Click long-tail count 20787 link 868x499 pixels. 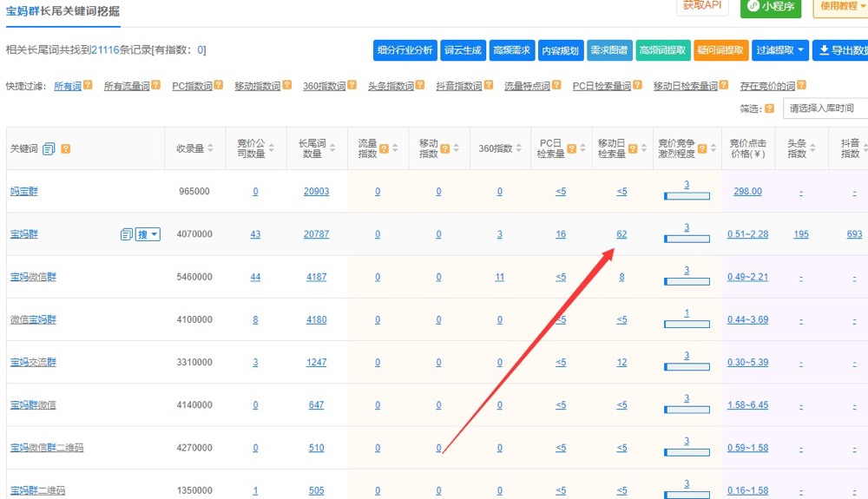tap(316, 234)
